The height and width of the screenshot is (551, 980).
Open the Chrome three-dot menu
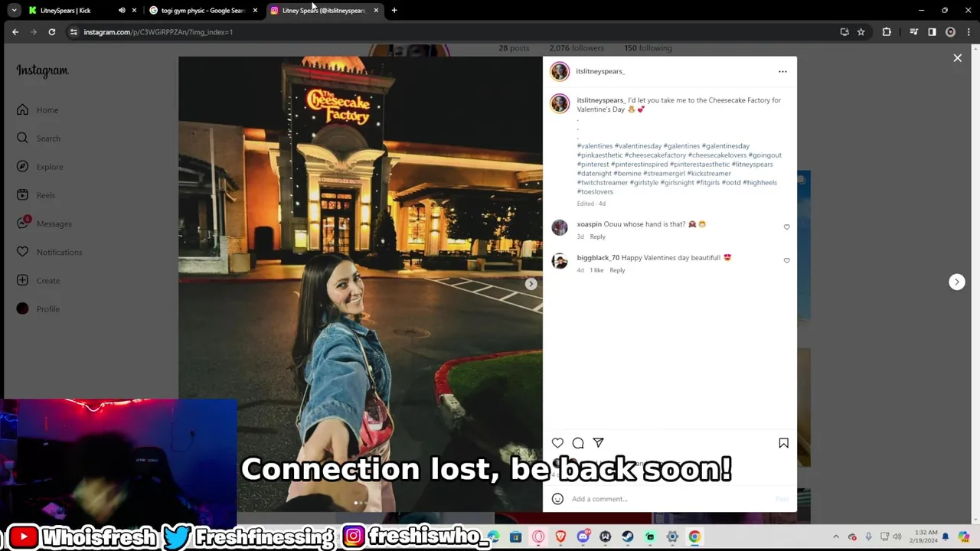969,32
